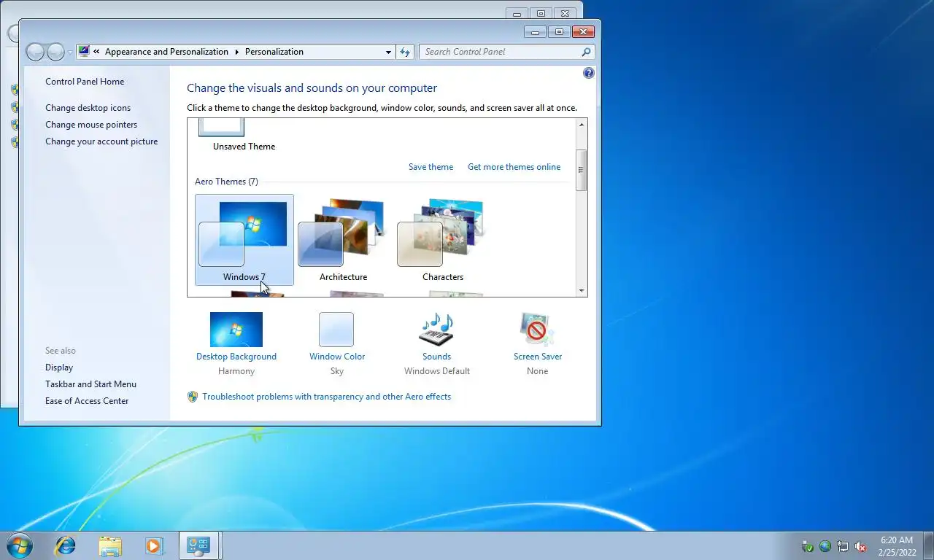This screenshot has height=560, width=934.
Task: Open the Window Color swatch
Action: pyautogui.click(x=336, y=330)
